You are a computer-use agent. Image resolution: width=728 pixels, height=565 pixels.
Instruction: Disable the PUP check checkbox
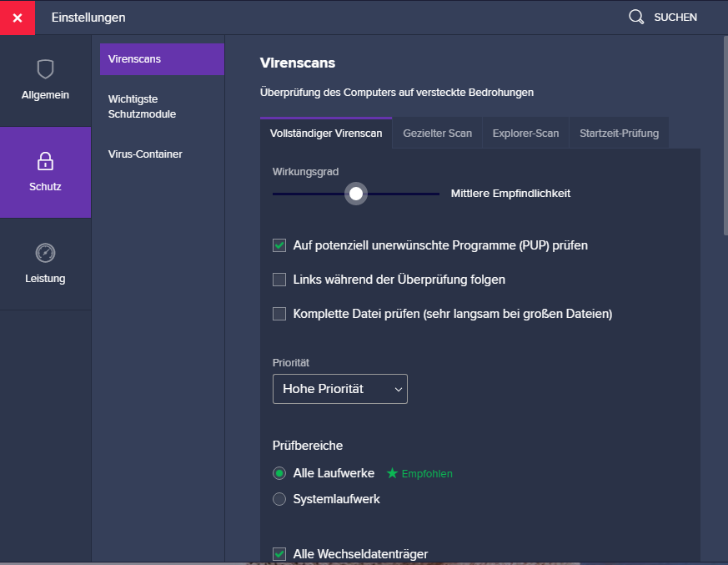[279, 245]
